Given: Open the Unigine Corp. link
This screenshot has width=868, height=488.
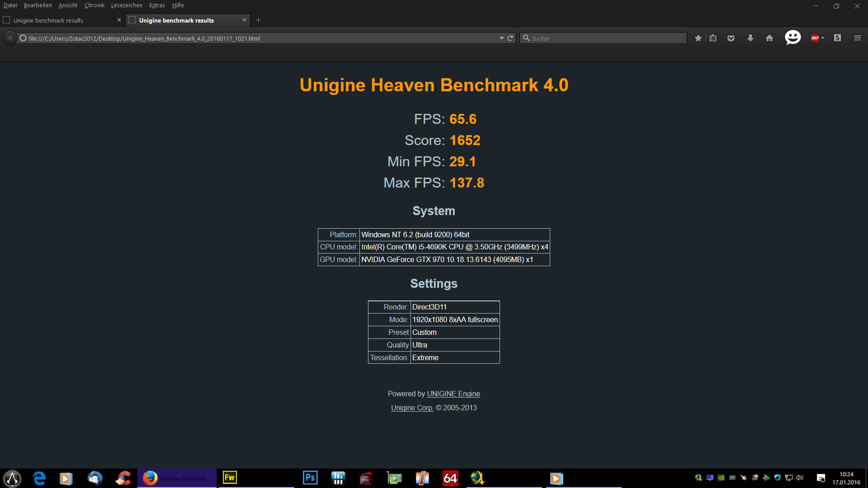Looking at the screenshot, I should click(x=412, y=408).
